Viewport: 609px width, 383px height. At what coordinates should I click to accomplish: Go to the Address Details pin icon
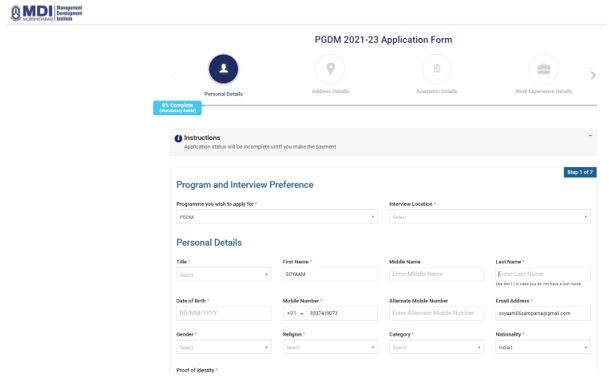pyautogui.click(x=330, y=69)
